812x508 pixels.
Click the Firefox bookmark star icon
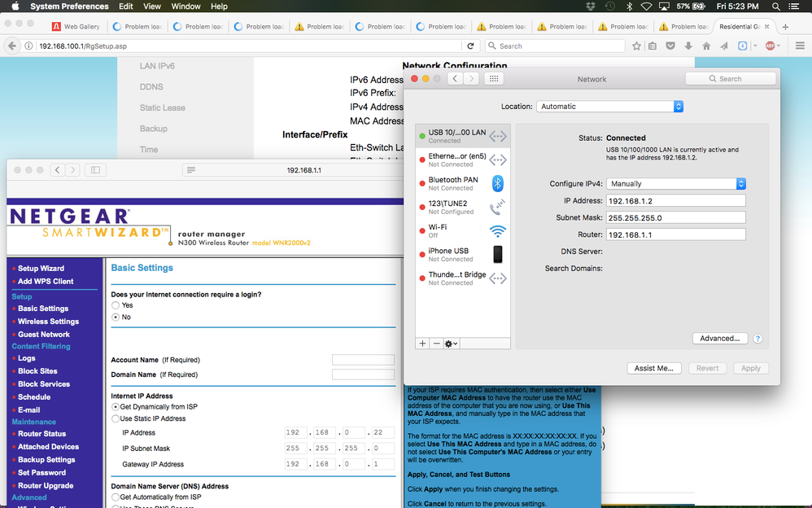(x=636, y=46)
